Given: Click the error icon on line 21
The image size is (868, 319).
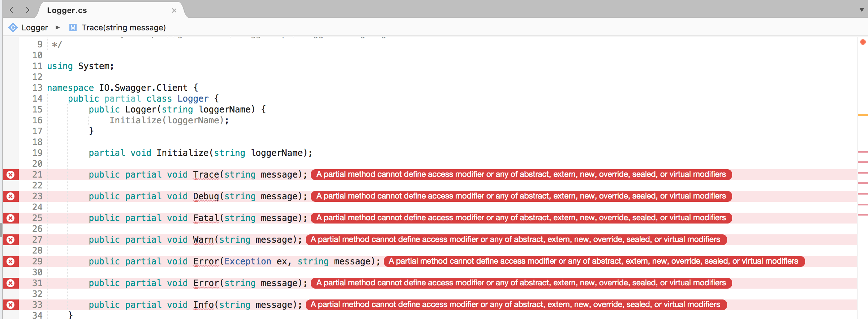Looking at the screenshot, I should pos(11,175).
